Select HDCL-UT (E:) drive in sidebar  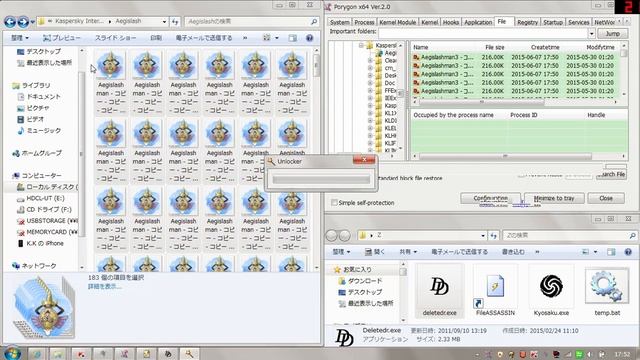[x=41, y=198]
